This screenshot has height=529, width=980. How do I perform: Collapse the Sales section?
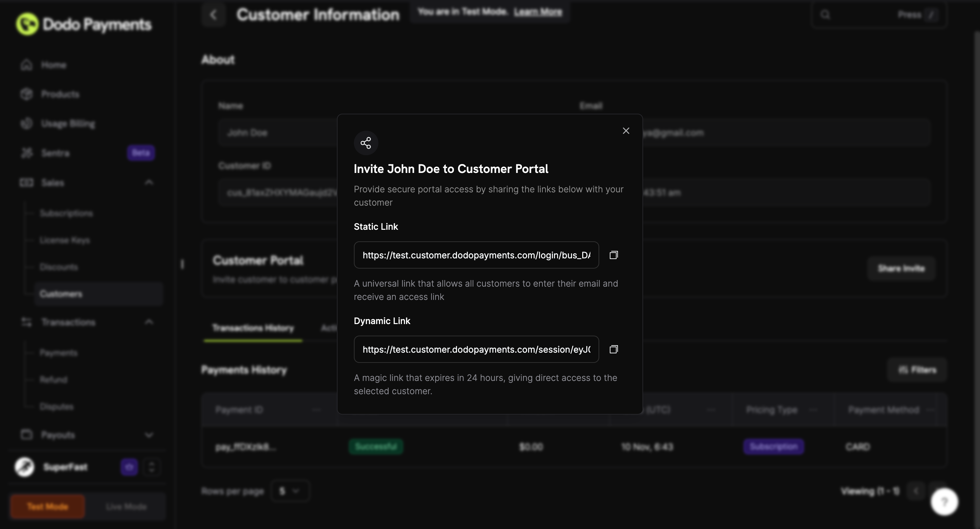149,182
